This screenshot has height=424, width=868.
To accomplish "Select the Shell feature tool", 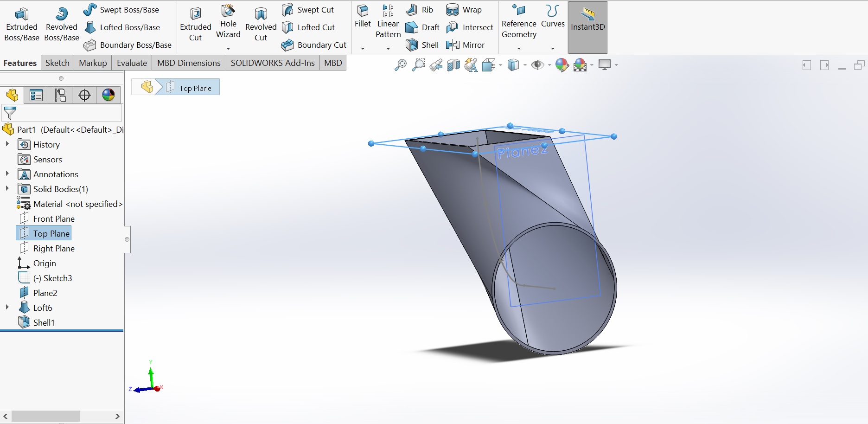I will point(421,45).
